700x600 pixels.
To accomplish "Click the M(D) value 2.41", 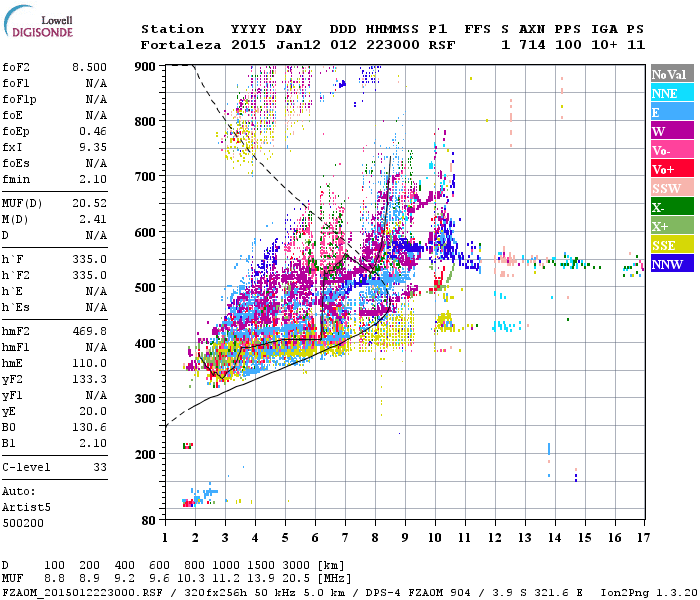I will (93, 219).
